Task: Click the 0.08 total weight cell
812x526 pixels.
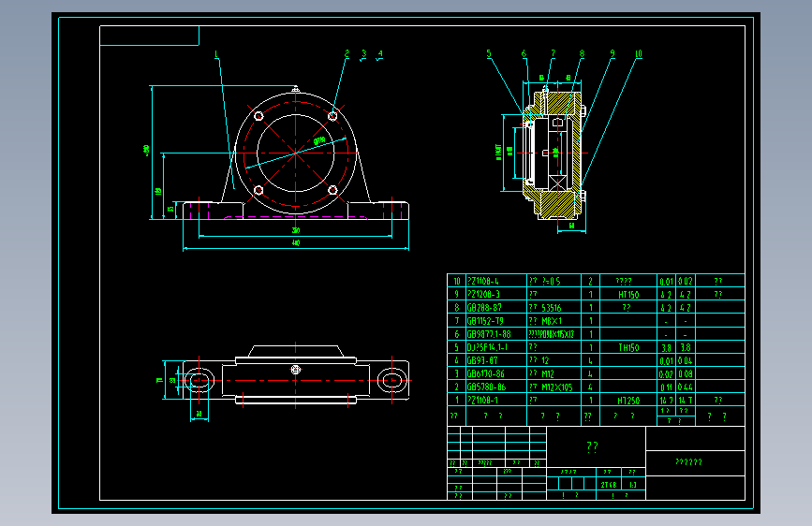Action: [x=686, y=373]
